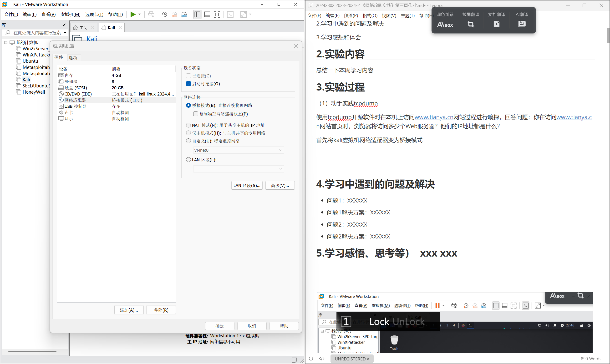Open the snapshot manager toolbar icon
This screenshot has height=364, width=610.
pyautogui.click(x=184, y=15)
